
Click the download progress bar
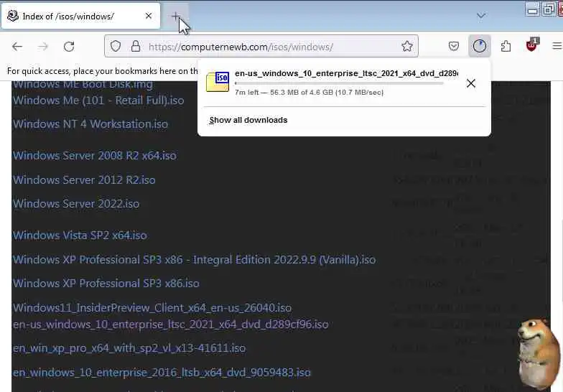point(339,83)
